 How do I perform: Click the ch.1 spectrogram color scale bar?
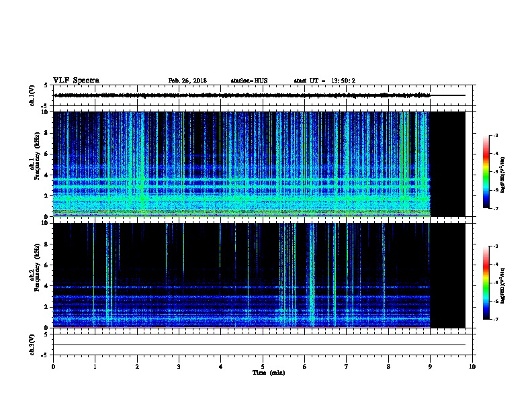pos(486,172)
